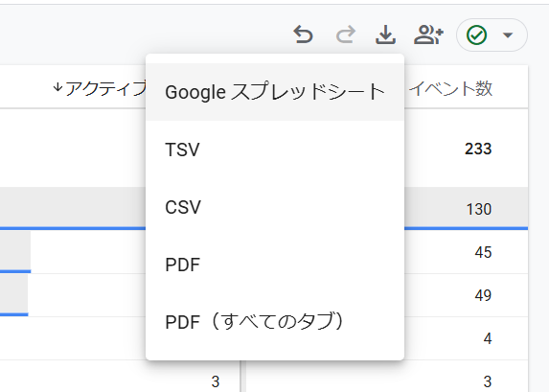The height and width of the screenshot is (392, 549).
Task: Sort by the アクティブ column header
Action: 100,88
